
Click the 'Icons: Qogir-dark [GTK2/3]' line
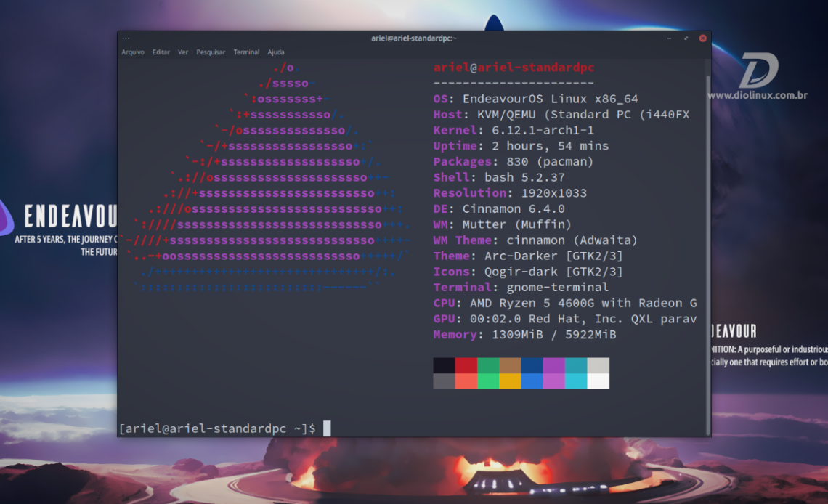[528, 272]
